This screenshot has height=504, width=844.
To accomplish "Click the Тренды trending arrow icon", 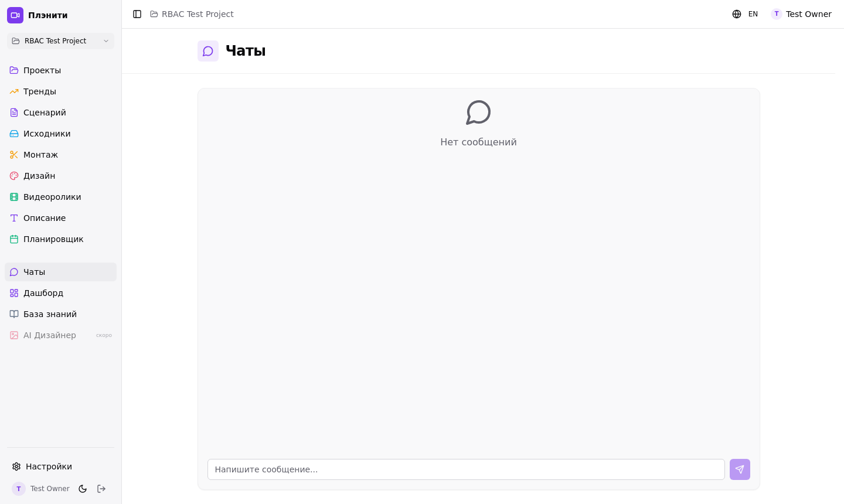I will pos(14,91).
